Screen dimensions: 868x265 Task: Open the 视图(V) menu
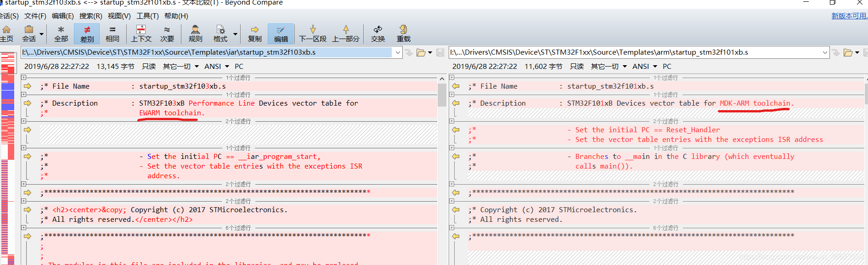pyautogui.click(x=119, y=16)
